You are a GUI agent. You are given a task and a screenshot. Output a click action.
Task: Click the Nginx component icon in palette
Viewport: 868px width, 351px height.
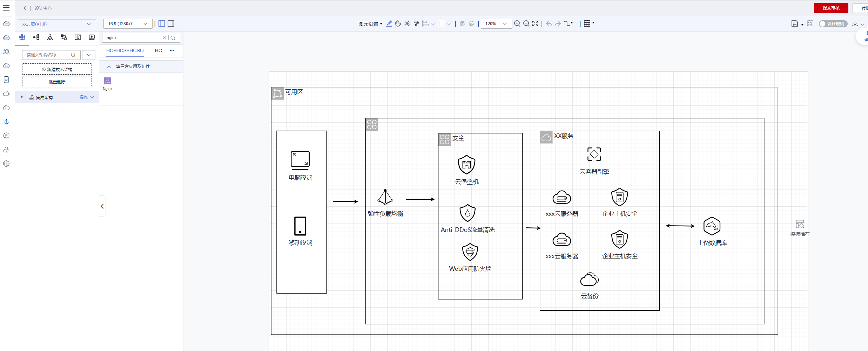click(x=108, y=81)
